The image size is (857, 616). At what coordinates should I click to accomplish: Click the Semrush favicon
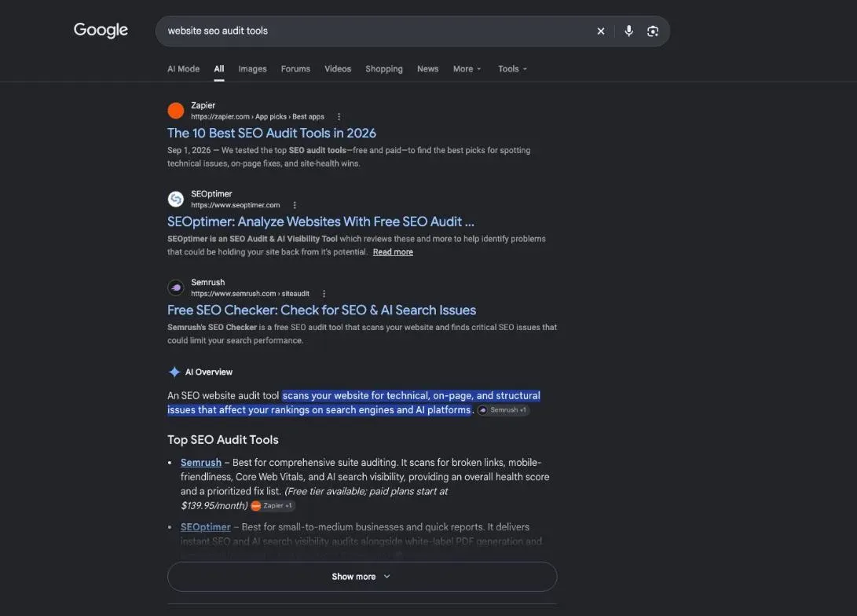point(175,288)
